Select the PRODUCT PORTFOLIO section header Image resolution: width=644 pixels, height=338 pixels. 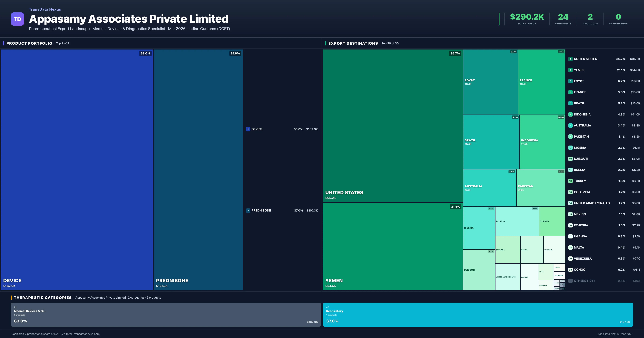29,43
